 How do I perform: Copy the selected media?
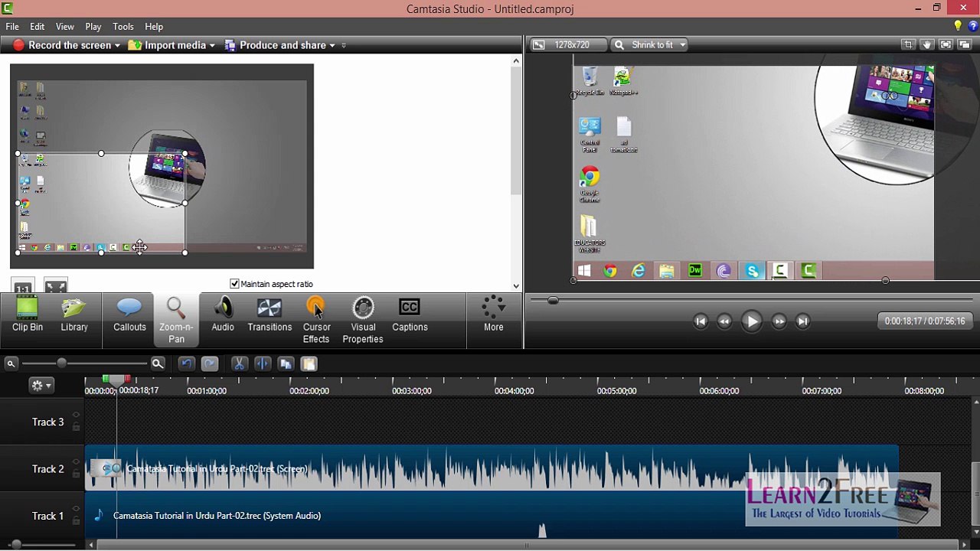coord(286,364)
